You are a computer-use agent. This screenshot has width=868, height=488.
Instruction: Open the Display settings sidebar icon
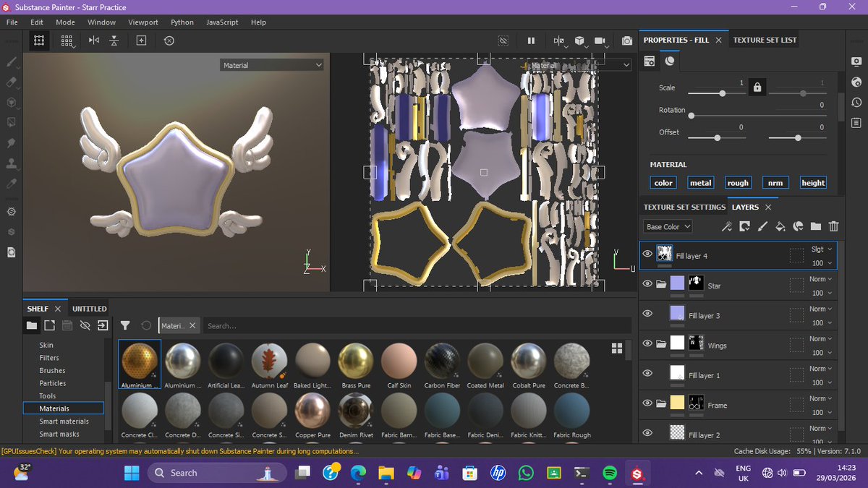click(x=857, y=62)
